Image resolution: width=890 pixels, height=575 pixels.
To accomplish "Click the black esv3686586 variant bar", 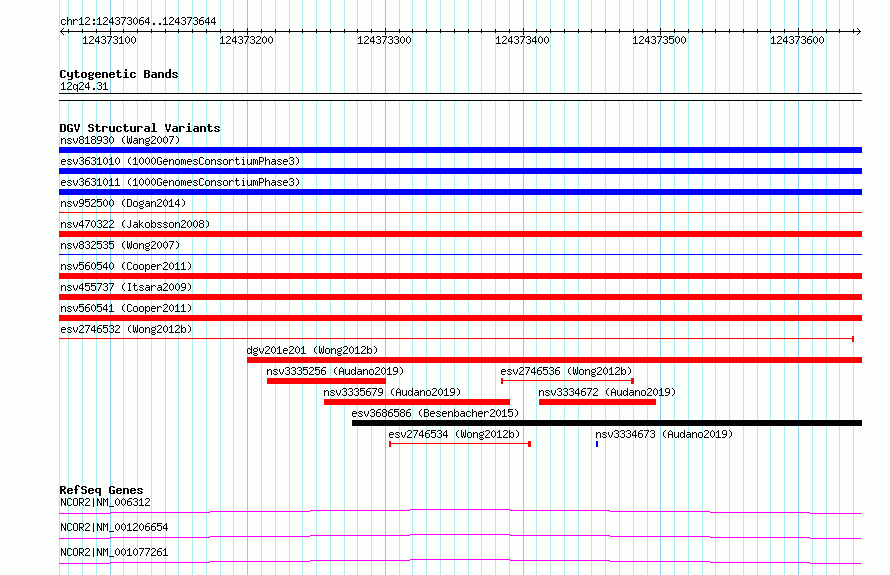I will click(x=607, y=423).
